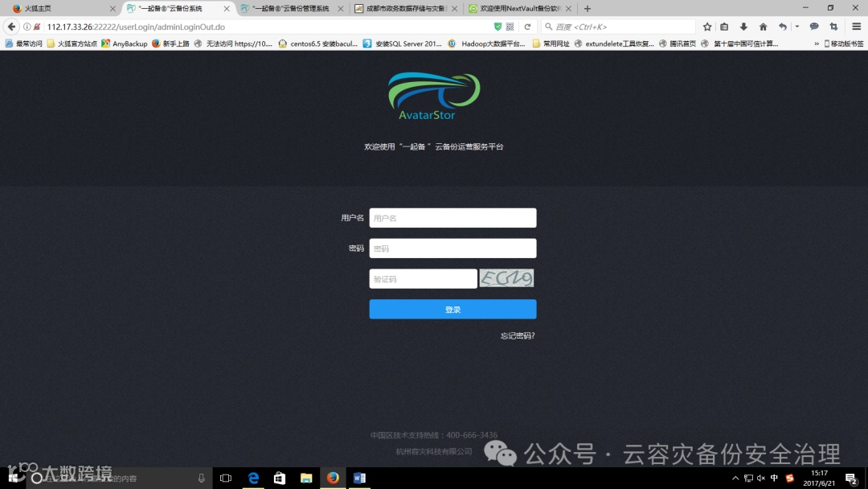The width and height of the screenshot is (868, 489).
Task: Open the 无法访问 https://10... bookmark
Action: [x=233, y=43]
